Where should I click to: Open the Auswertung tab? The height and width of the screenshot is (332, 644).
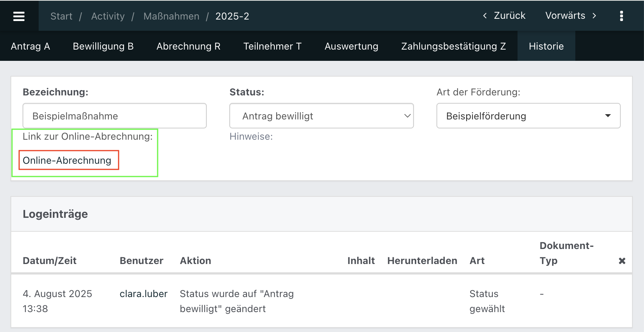click(351, 46)
